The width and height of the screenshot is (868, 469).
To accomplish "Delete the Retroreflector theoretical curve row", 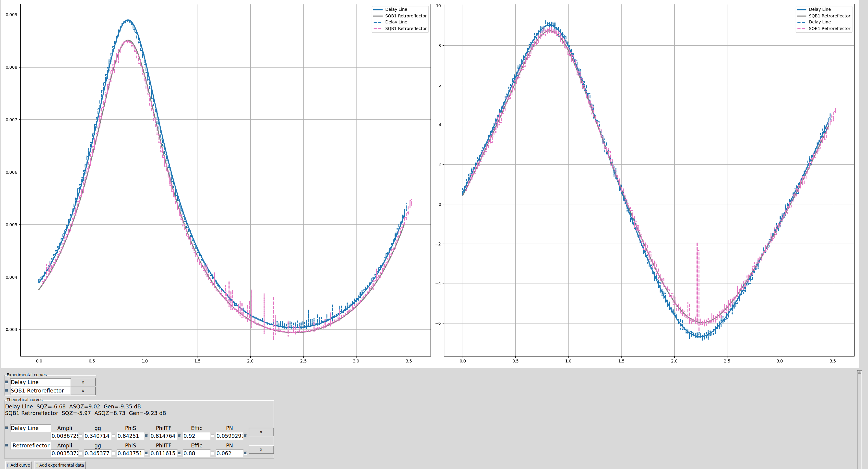I will pyautogui.click(x=261, y=449).
